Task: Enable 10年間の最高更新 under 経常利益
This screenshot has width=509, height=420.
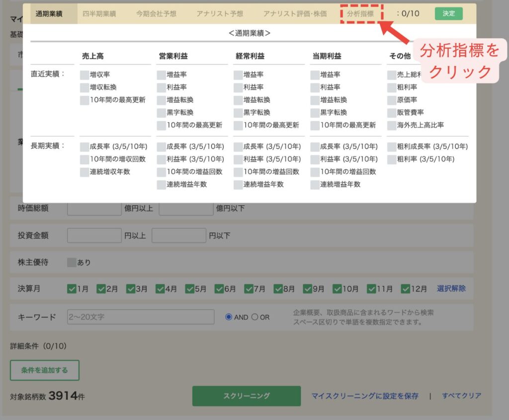Action: tap(238, 126)
